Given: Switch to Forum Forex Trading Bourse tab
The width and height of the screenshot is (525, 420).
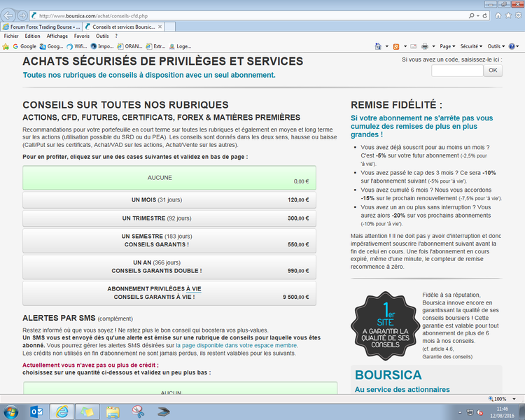Looking at the screenshot, I should [x=42, y=26].
